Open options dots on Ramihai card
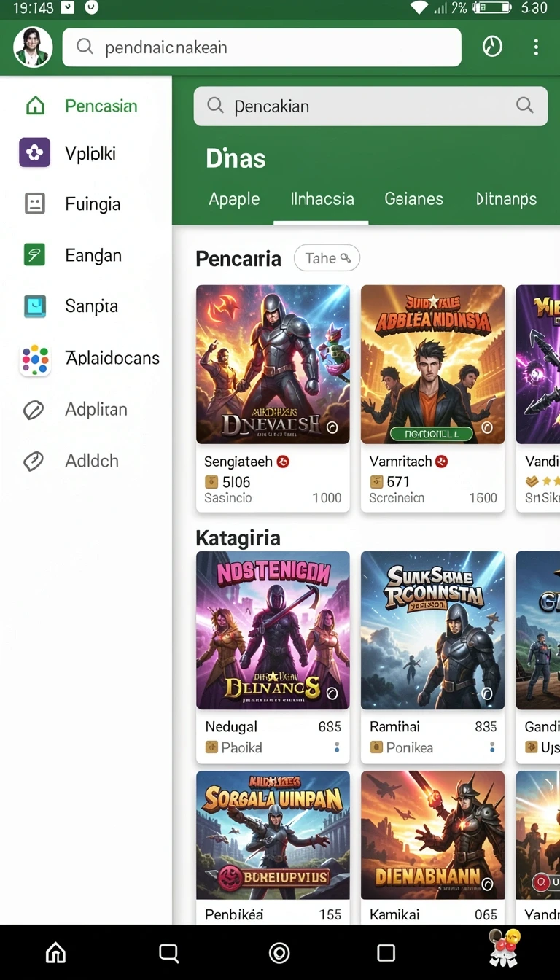 pos(492,747)
